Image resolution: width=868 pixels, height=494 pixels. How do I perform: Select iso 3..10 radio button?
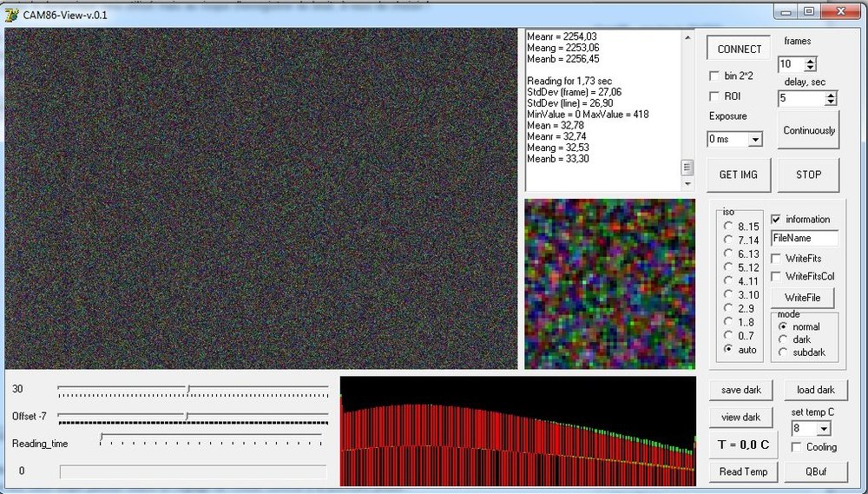[x=728, y=294]
